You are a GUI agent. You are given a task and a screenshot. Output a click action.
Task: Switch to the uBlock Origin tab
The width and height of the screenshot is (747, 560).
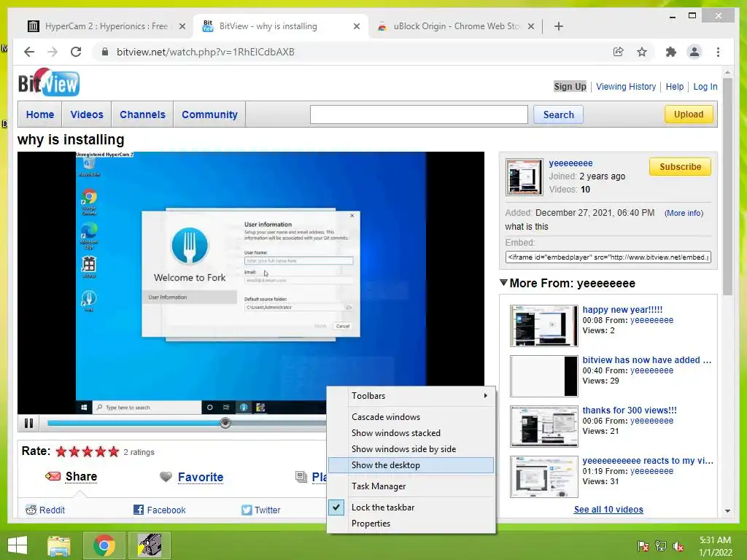point(456,26)
